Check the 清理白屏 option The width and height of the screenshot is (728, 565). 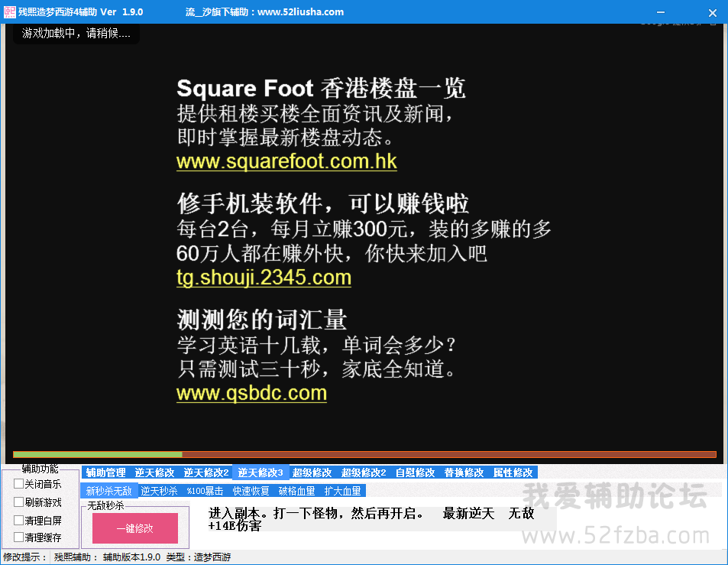(18, 520)
